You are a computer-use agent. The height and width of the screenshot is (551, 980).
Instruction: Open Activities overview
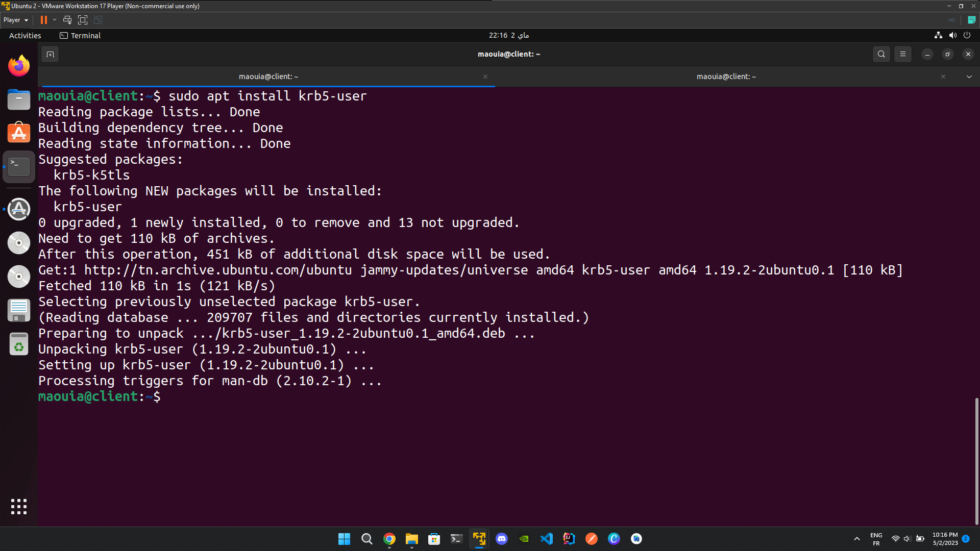(25, 35)
